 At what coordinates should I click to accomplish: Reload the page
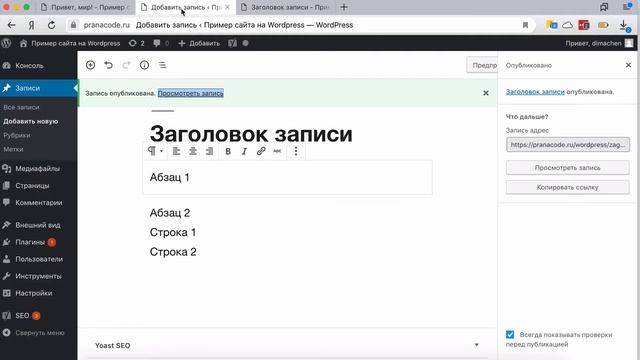pos(51,25)
